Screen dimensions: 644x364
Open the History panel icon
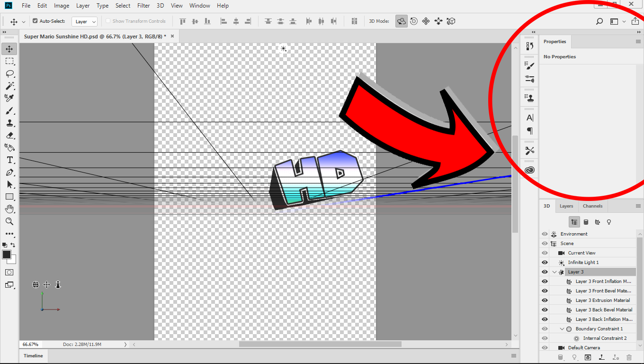(x=530, y=46)
